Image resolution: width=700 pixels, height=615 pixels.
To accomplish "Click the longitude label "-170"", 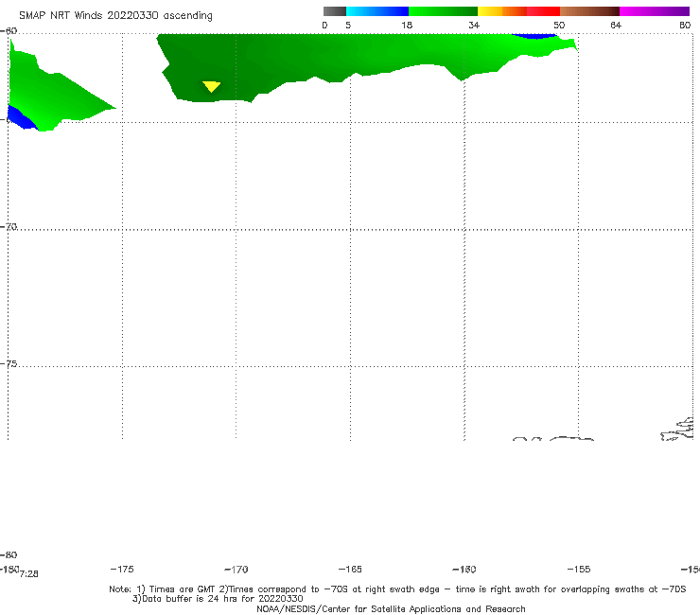I will click(236, 570).
